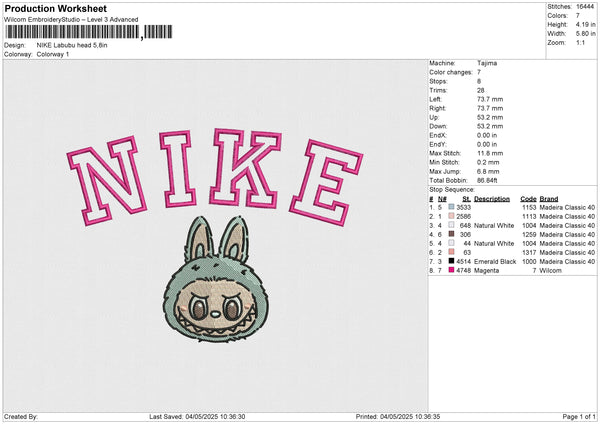This screenshot has width=600, height=424.
Task: Select the 'Code' column header
Action: pyautogui.click(x=528, y=199)
